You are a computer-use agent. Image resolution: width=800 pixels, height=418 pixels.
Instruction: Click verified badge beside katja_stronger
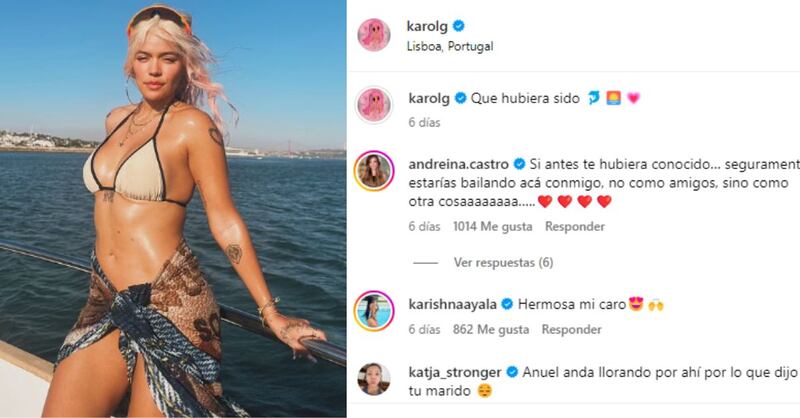coord(512,372)
